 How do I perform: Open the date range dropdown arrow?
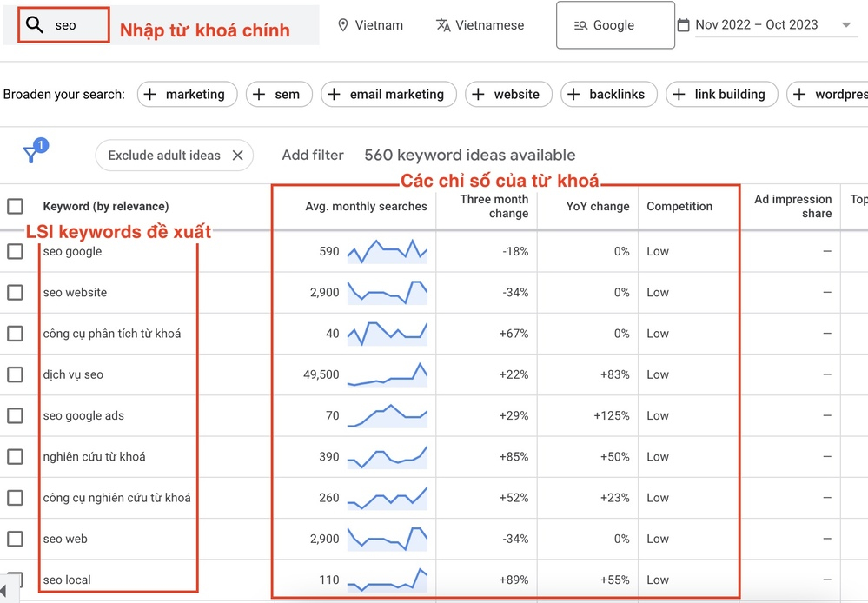click(846, 25)
